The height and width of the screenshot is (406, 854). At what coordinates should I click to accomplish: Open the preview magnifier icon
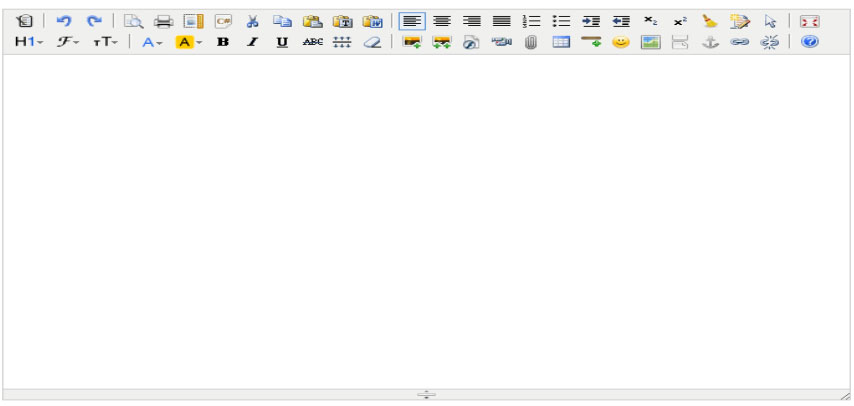coord(133,22)
